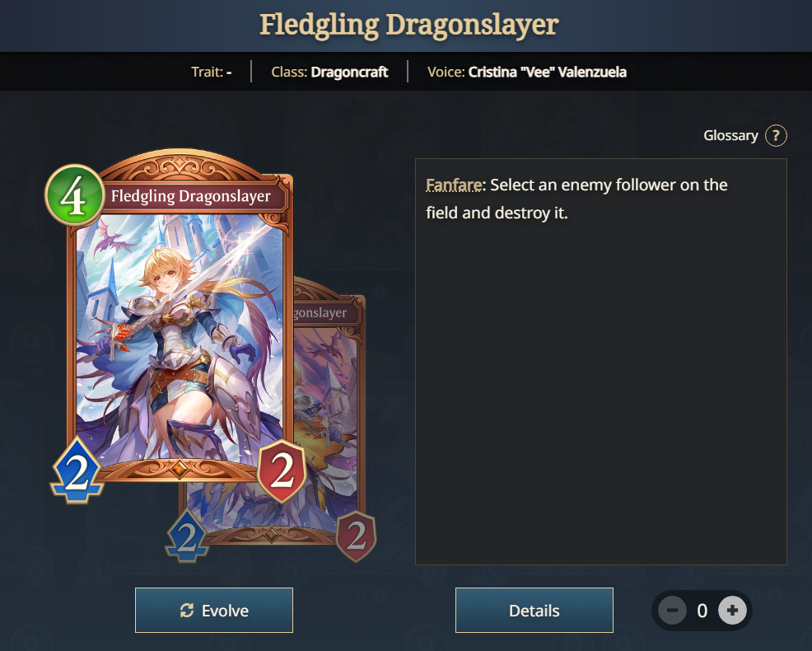
Task: Select the green cost 4 orb icon
Action: coord(75,194)
